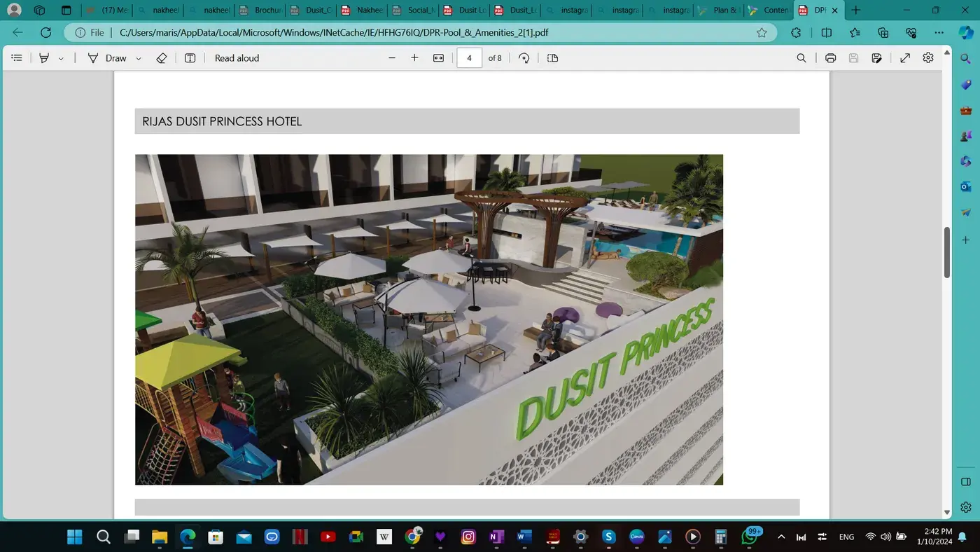Image resolution: width=980 pixels, height=552 pixels.
Task: Launch Copilot from the Edge sidebar
Action: point(966,32)
